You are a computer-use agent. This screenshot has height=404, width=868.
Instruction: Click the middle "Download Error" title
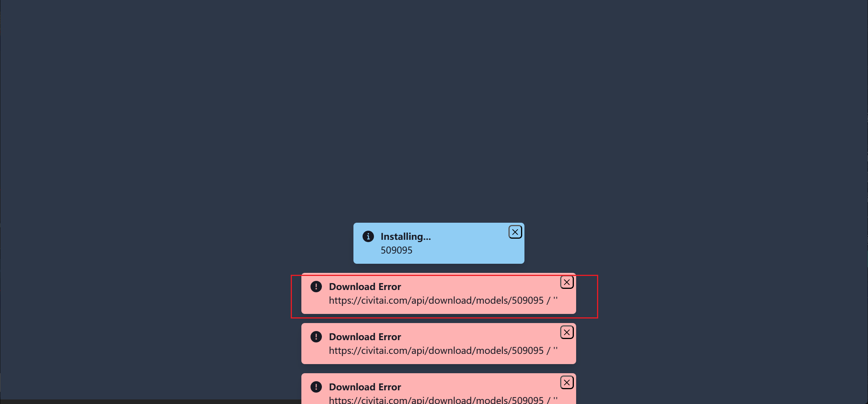pos(365,337)
